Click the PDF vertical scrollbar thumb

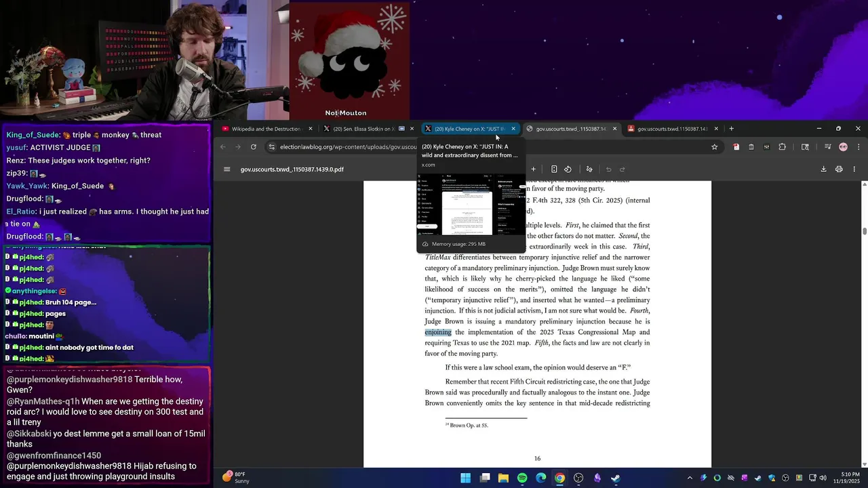(865, 231)
